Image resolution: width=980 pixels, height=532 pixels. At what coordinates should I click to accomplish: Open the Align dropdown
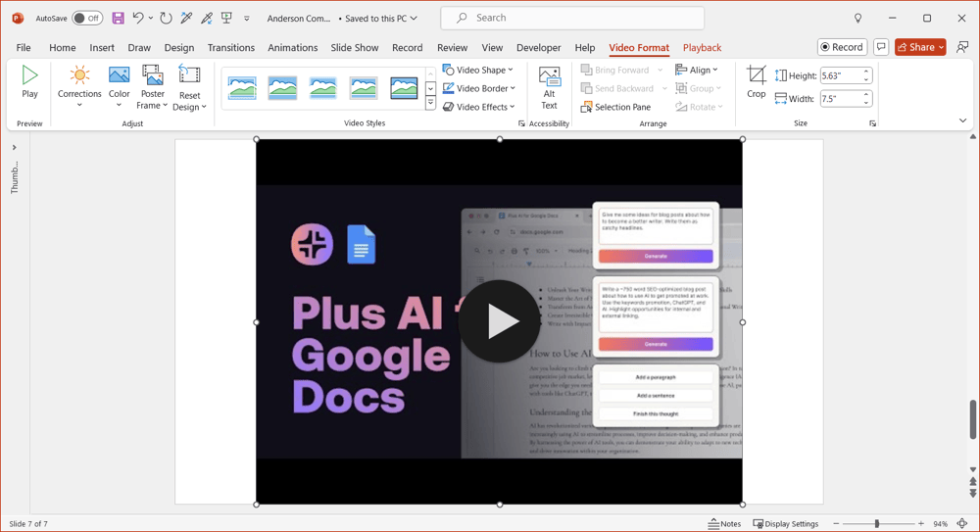click(x=696, y=70)
